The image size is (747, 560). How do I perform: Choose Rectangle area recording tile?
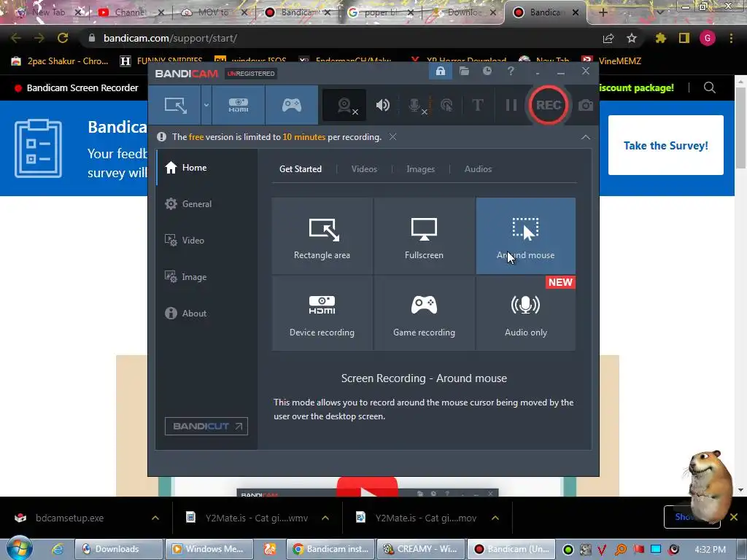(322, 236)
